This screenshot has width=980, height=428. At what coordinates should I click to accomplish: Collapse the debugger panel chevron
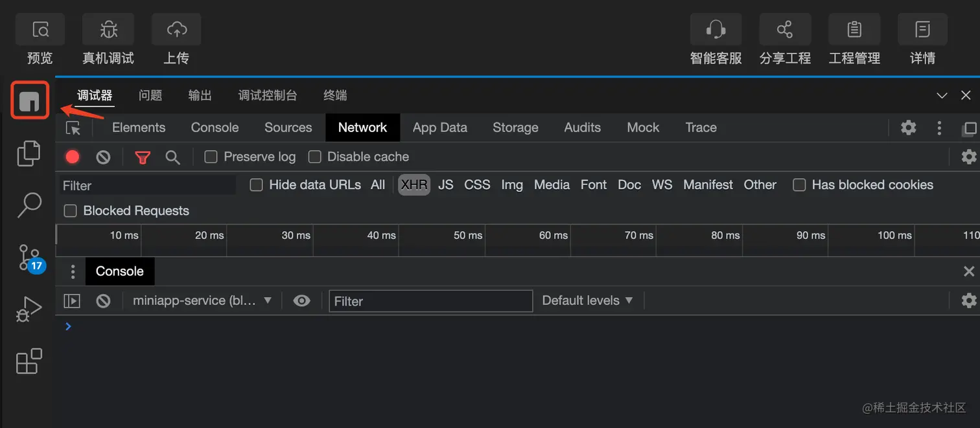942,96
